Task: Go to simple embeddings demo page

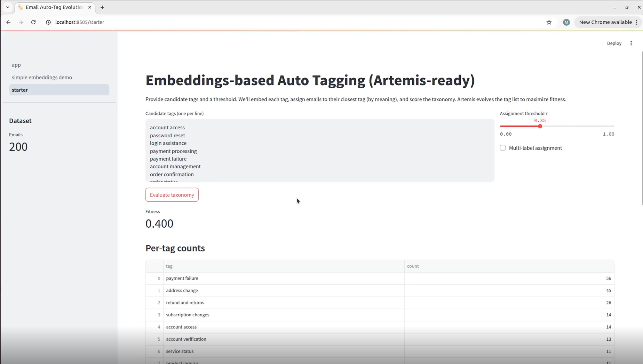Action: [x=42, y=78]
